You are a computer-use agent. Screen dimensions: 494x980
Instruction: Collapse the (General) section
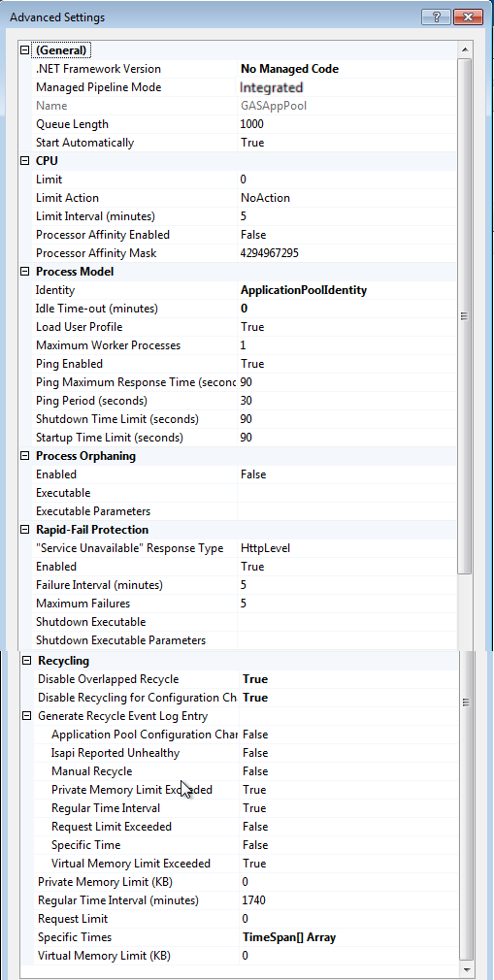[x=25, y=50]
